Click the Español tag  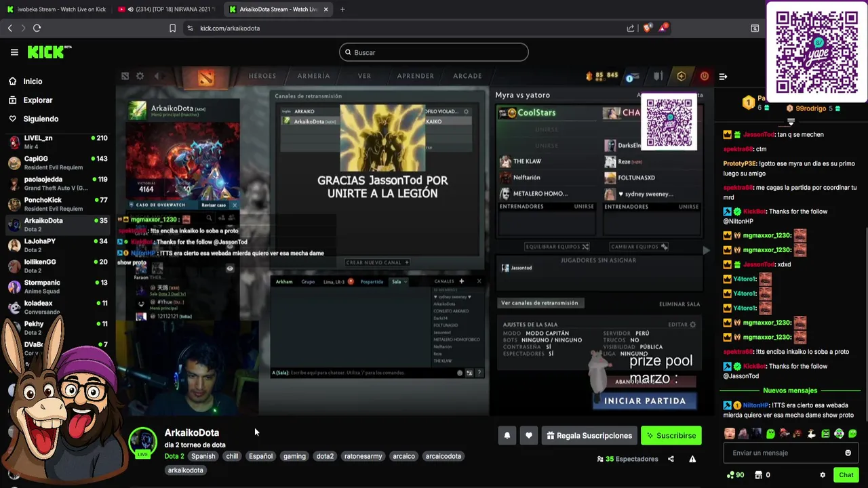coord(260,456)
